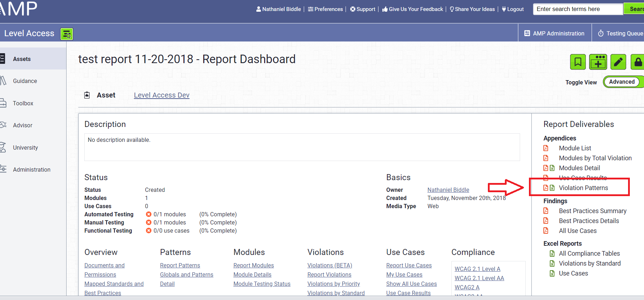Open Assets in the sidebar
This screenshot has height=300, width=644.
point(33,59)
